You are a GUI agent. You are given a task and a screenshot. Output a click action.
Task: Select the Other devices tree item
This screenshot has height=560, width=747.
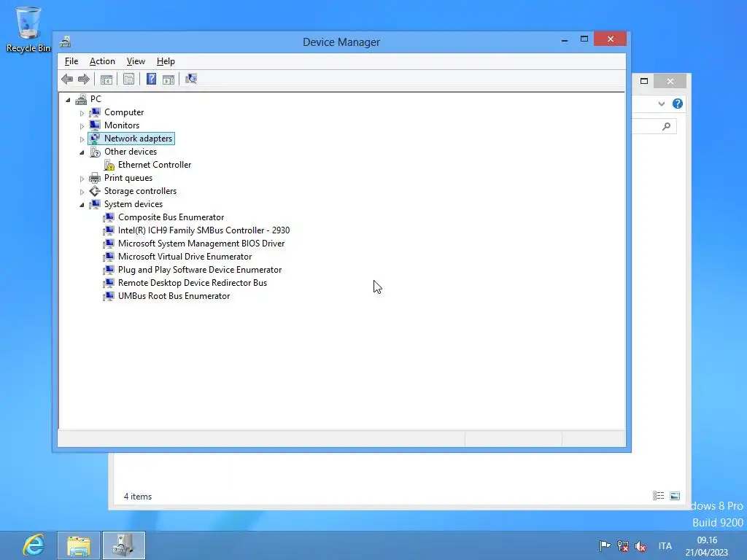click(131, 152)
